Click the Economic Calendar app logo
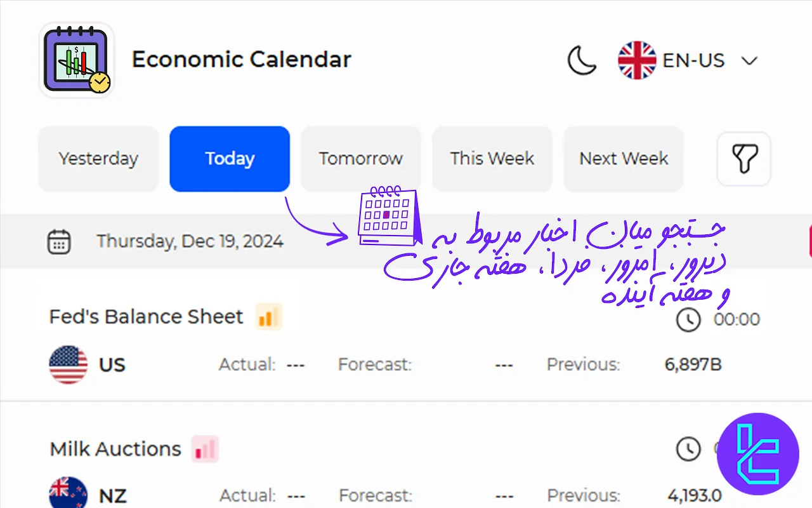This screenshot has width=812, height=508. point(75,60)
